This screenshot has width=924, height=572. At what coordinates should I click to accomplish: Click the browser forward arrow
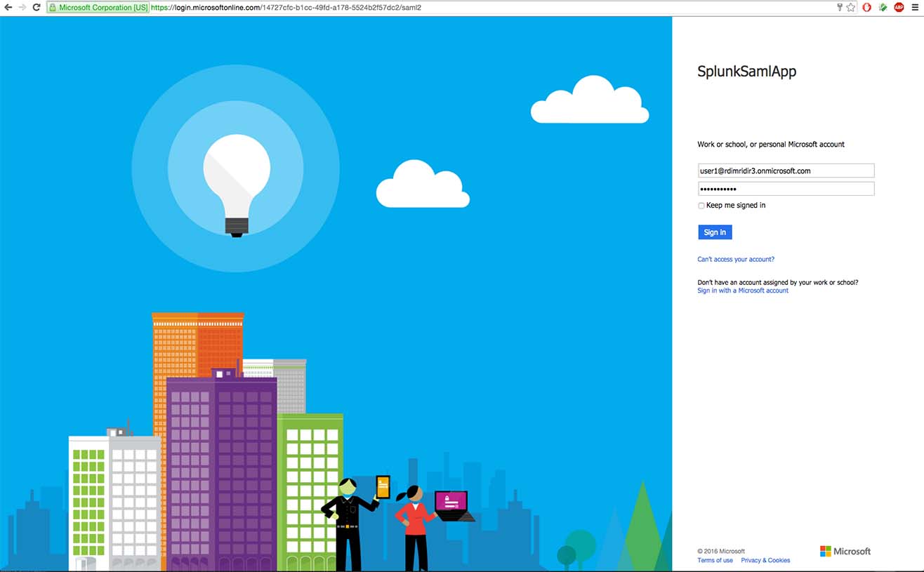click(22, 7)
